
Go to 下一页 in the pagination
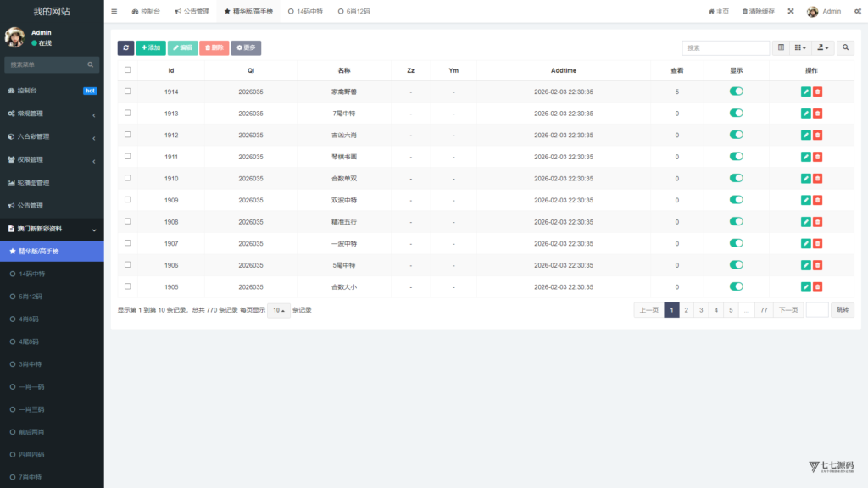point(788,310)
